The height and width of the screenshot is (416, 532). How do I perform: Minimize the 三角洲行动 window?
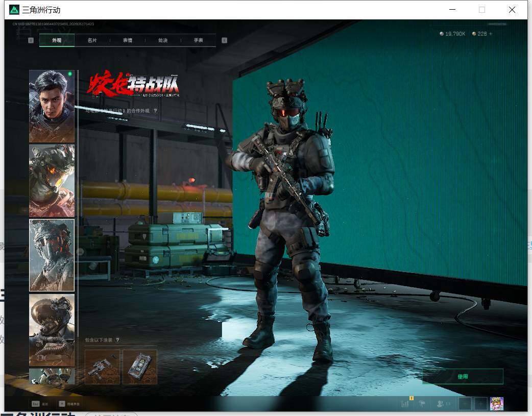coord(452,10)
